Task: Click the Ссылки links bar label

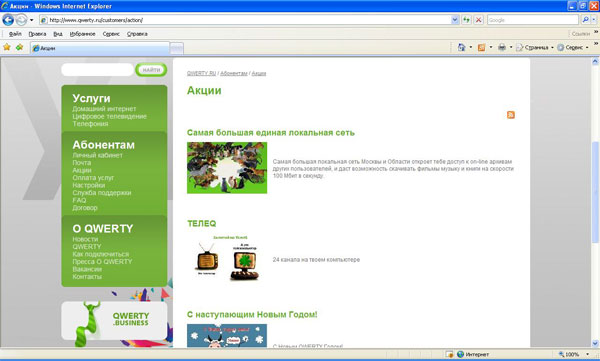Action: click(580, 34)
